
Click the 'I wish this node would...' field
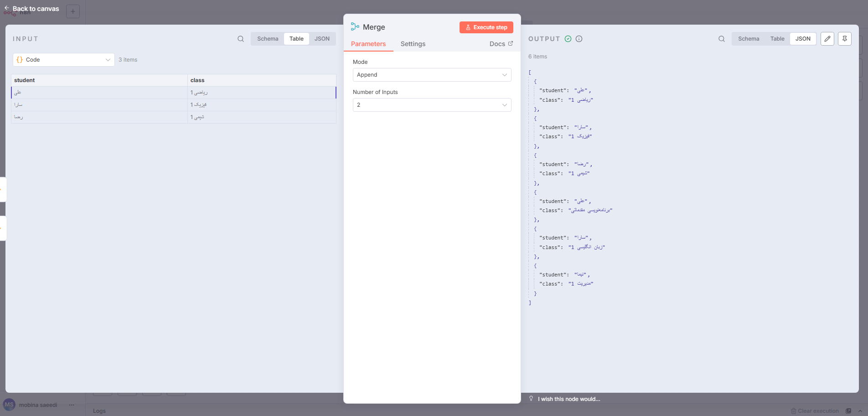(x=569, y=399)
